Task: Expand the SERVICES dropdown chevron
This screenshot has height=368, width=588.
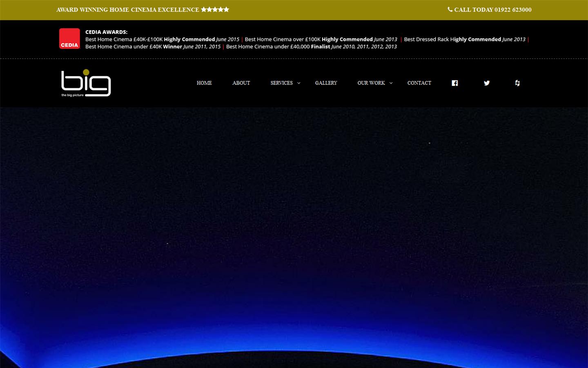Action: (x=298, y=83)
